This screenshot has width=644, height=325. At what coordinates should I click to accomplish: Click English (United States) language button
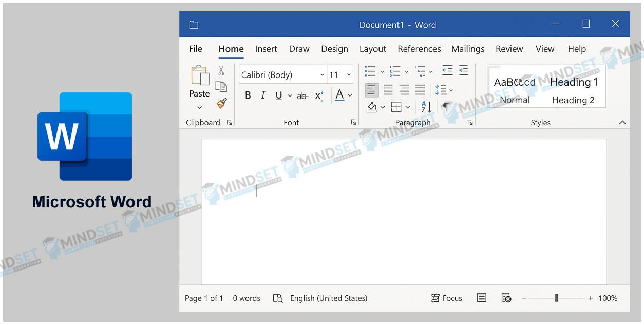(x=328, y=298)
